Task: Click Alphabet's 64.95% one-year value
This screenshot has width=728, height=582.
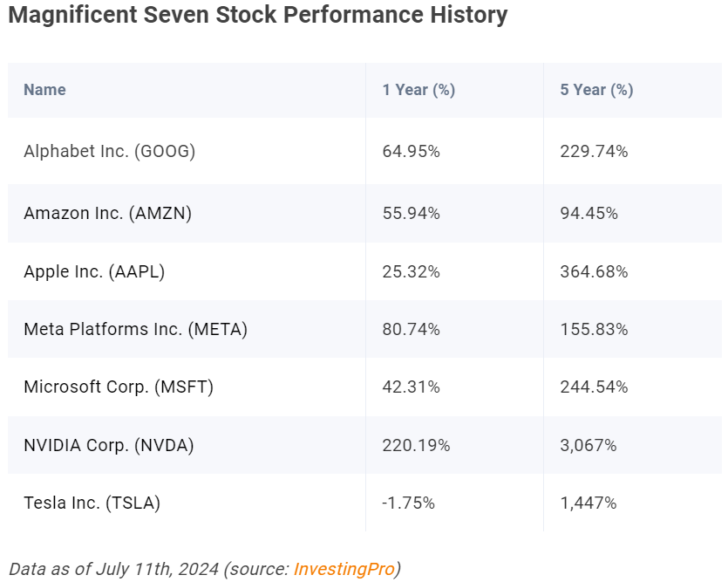Action: tap(411, 152)
